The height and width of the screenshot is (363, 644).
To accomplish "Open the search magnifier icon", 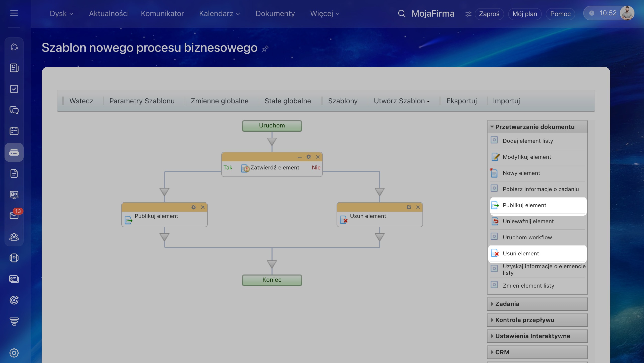I will pyautogui.click(x=402, y=14).
